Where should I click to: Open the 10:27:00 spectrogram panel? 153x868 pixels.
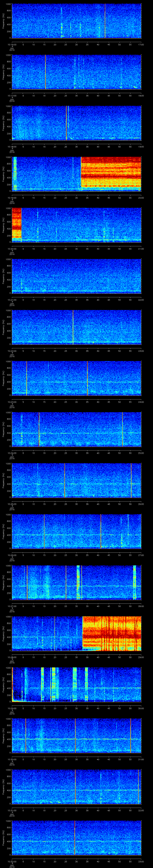click(x=76, y=582)
